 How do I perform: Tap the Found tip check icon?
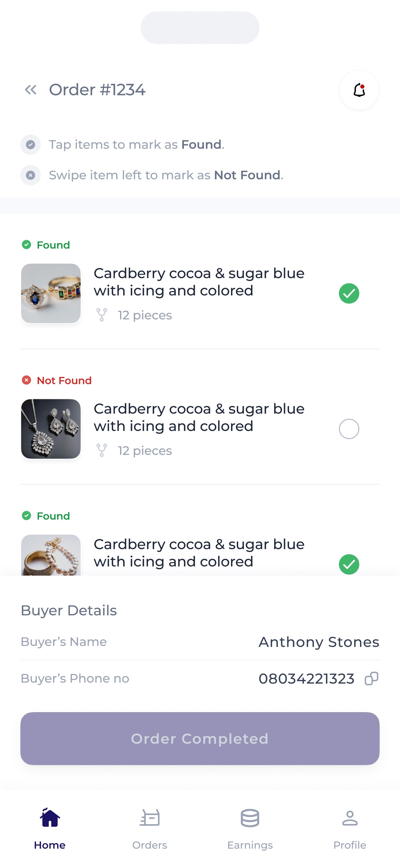click(x=31, y=145)
